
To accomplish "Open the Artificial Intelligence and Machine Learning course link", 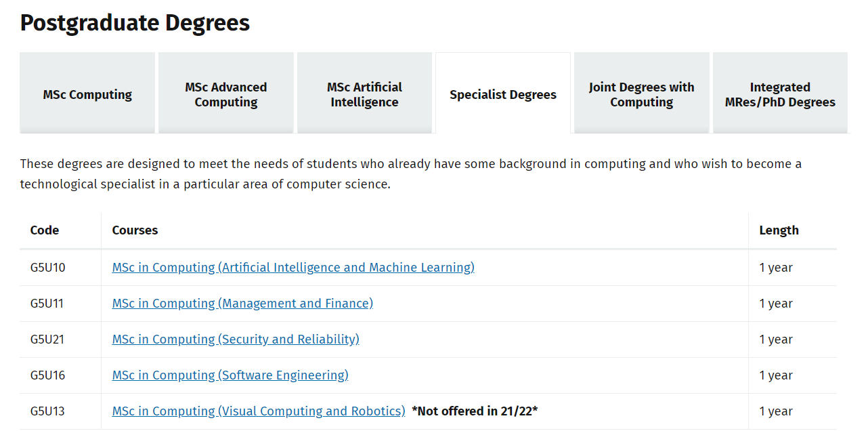I will pyautogui.click(x=293, y=268).
